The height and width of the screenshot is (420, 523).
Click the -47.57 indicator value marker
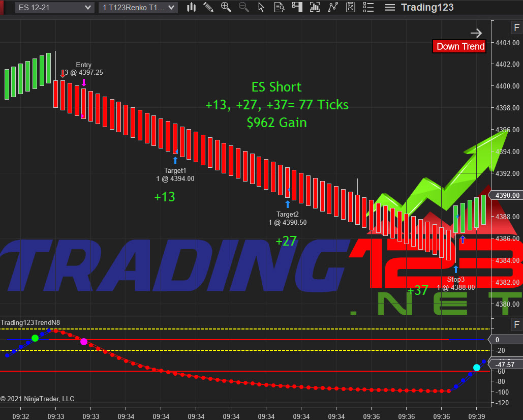tap(506, 364)
